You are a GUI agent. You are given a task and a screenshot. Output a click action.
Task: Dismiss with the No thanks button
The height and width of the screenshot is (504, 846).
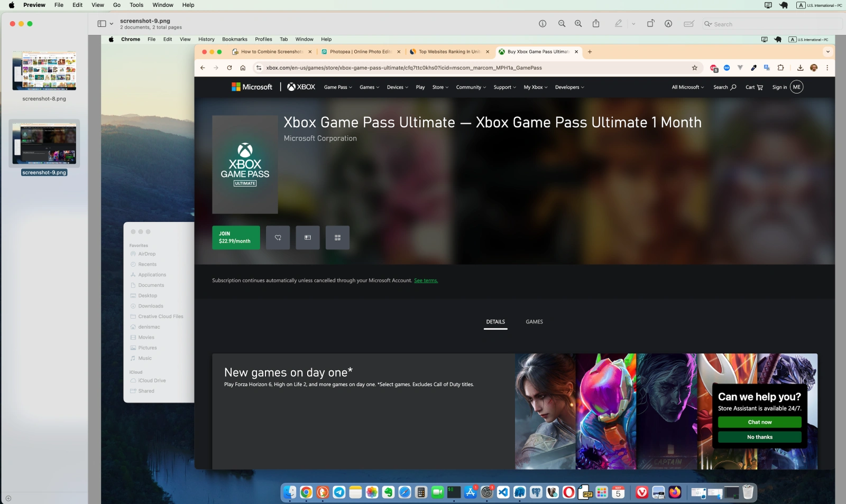760,437
